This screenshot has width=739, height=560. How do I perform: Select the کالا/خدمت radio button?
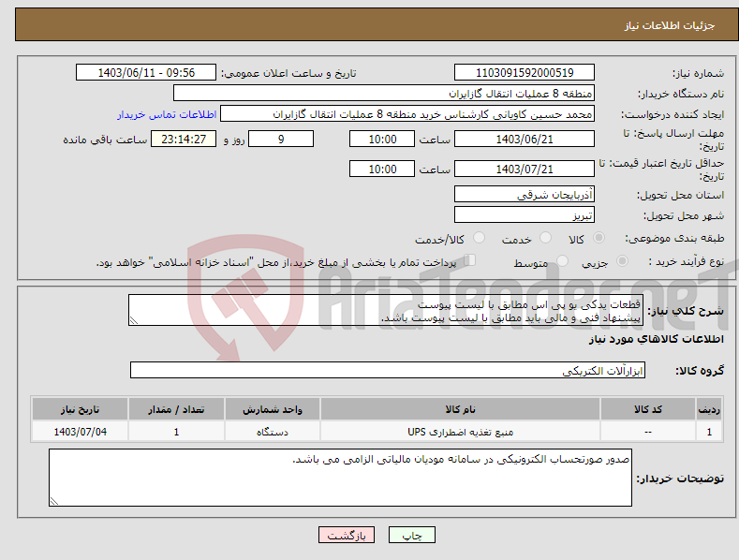pyautogui.click(x=479, y=238)
